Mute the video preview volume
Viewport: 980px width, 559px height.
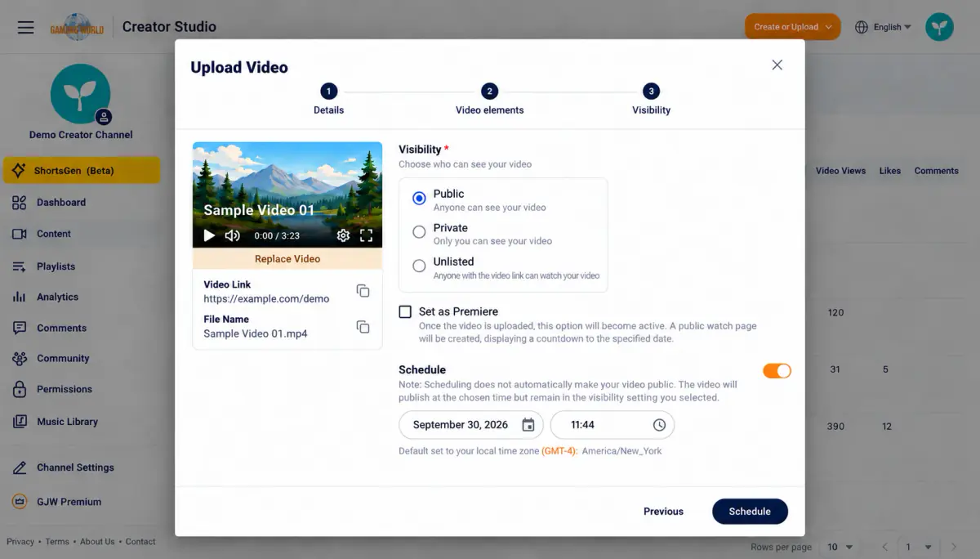tap(233, 235)
